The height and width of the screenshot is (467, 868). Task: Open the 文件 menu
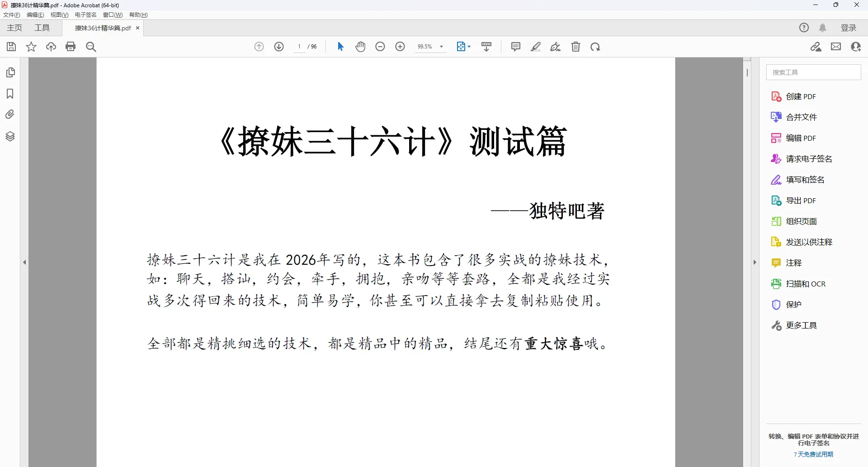11,14
